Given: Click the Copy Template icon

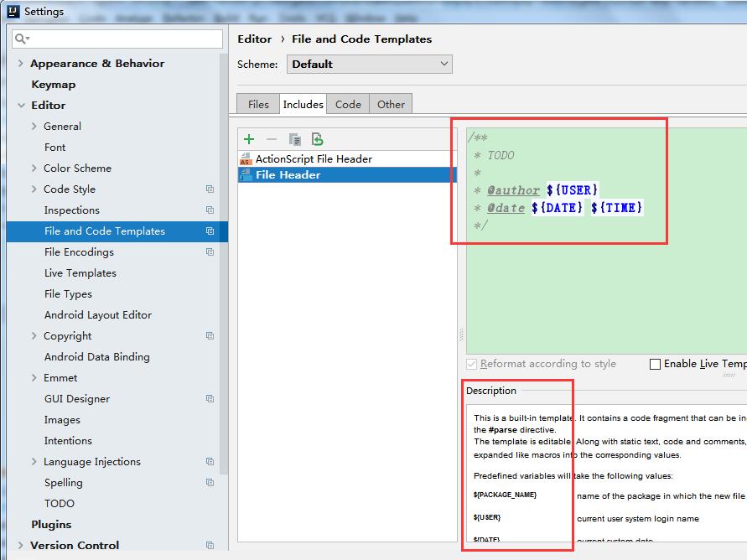Looking at the screenshot, I should pos(295,139).
